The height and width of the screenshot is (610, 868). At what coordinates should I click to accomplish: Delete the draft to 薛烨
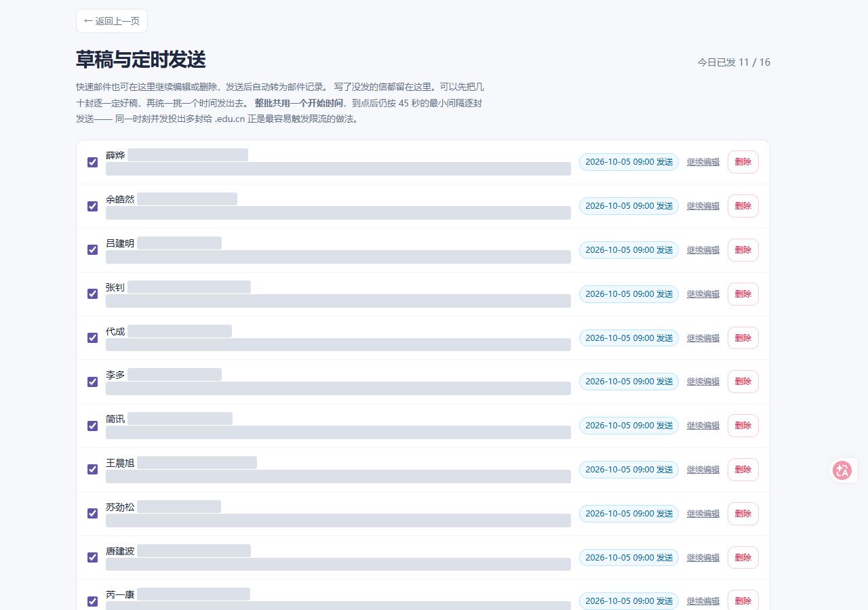pos(743,162)
